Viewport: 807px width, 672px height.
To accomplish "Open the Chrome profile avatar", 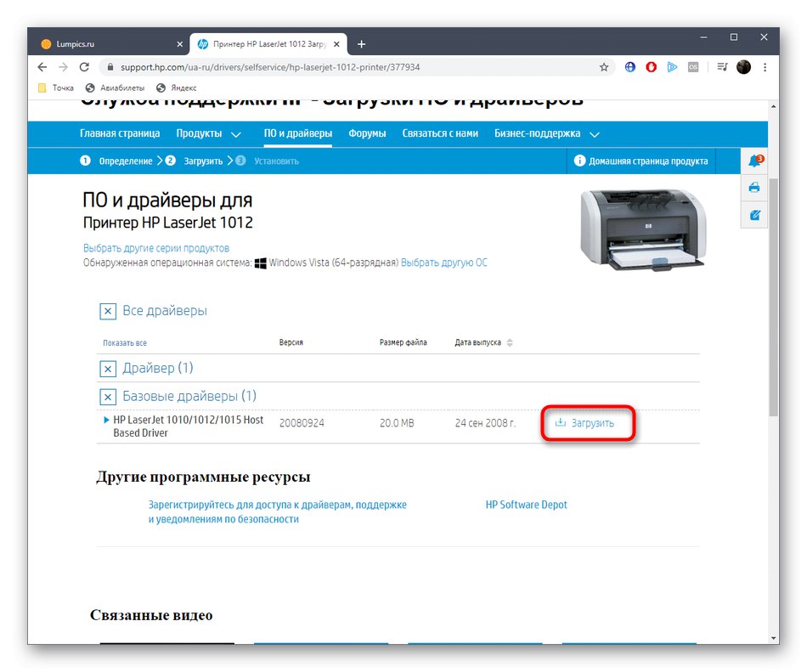I will (743, 67).
